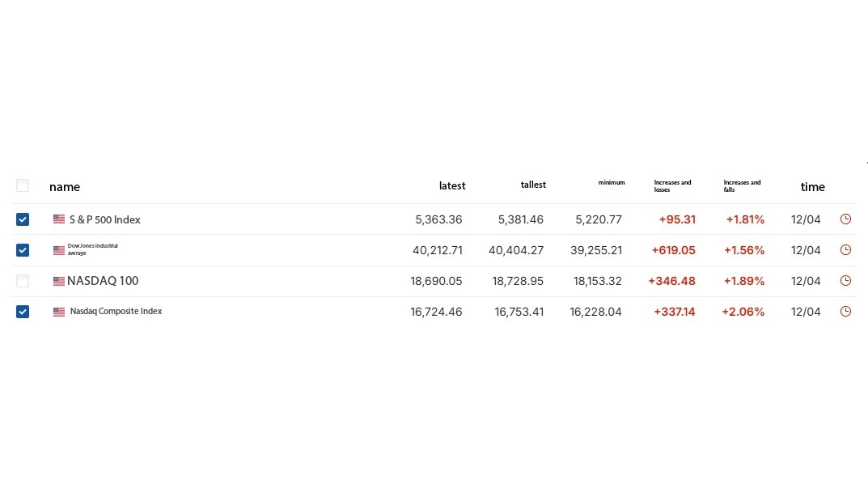Click the 12/04 date in Nasdaq Composite row
Screen dimensions: 868x489
(x=806, y=313)
